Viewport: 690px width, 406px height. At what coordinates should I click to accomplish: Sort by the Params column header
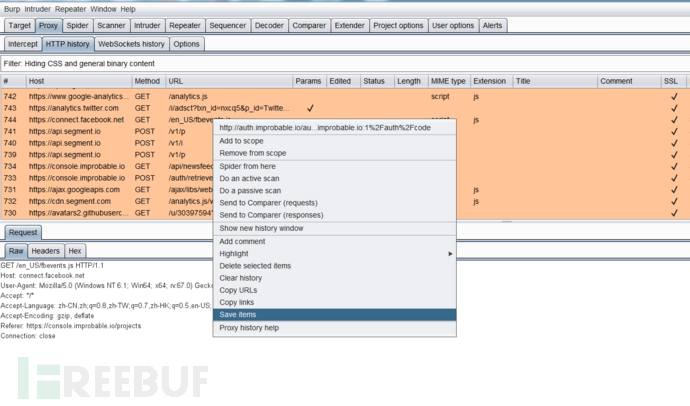(309, 81)
